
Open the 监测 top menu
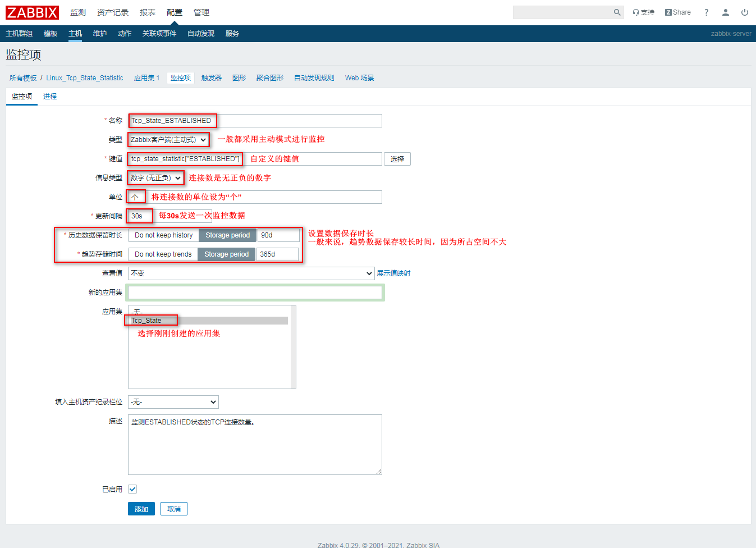coord(78,12)
